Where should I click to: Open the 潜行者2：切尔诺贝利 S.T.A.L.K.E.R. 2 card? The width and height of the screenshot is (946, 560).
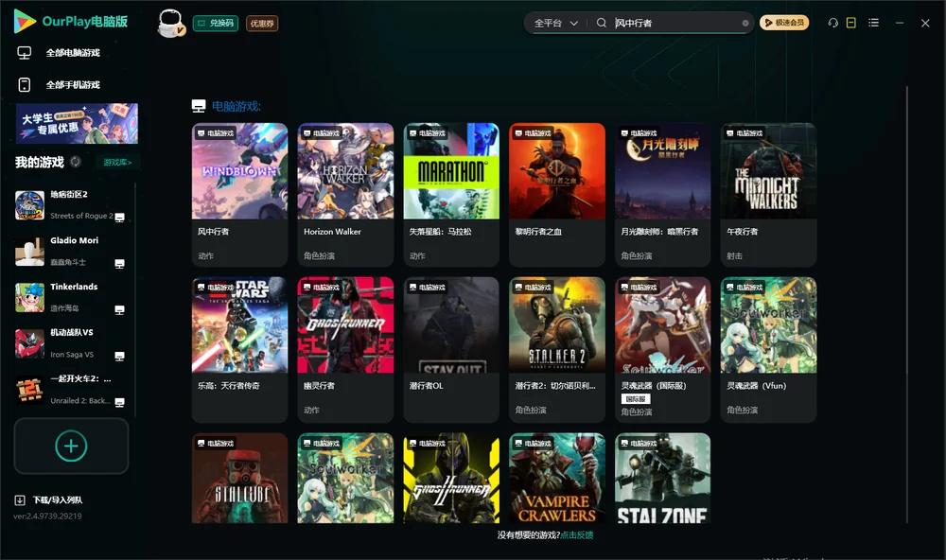(x=557, y=349)
